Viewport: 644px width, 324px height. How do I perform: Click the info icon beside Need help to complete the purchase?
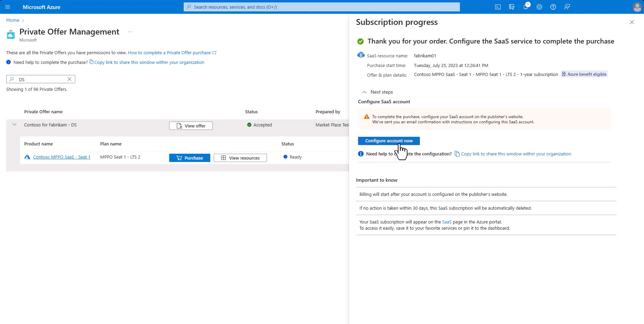click(9, 62)
